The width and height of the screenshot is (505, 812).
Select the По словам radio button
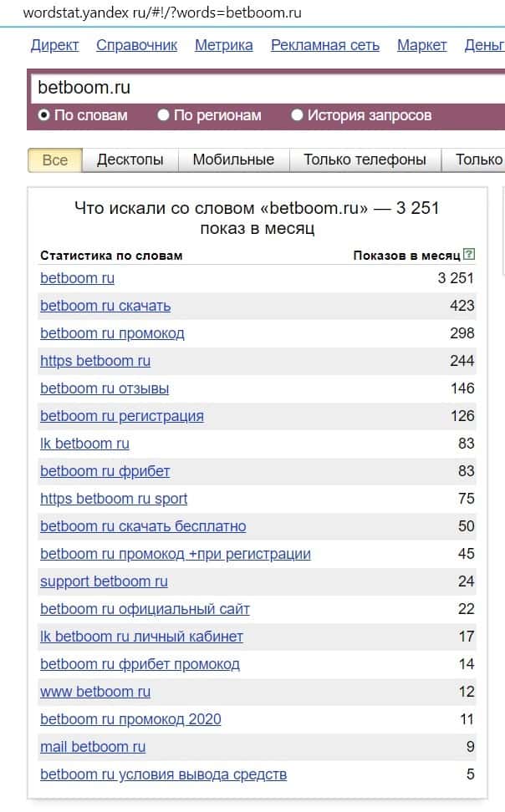(x=44, y=115)
